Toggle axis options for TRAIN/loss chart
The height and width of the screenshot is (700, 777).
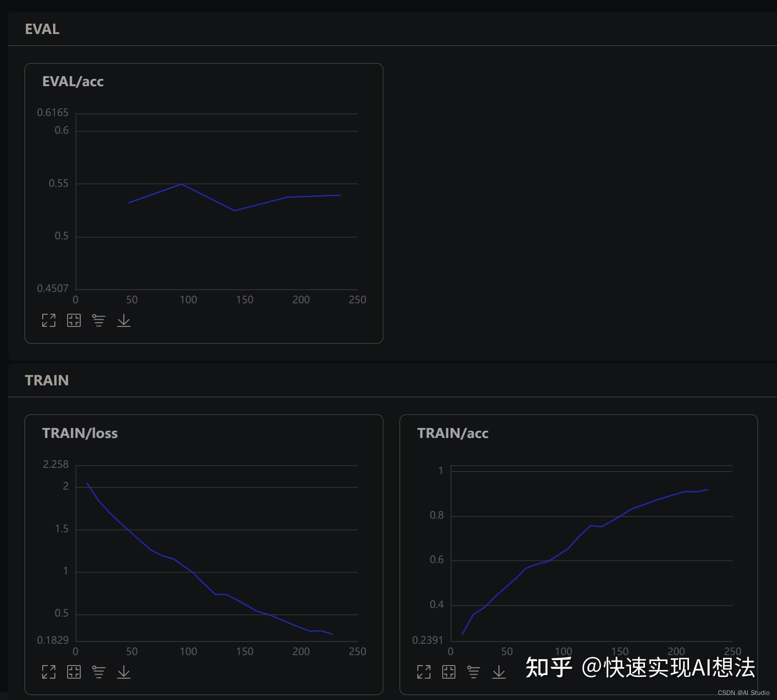(99, 672)
